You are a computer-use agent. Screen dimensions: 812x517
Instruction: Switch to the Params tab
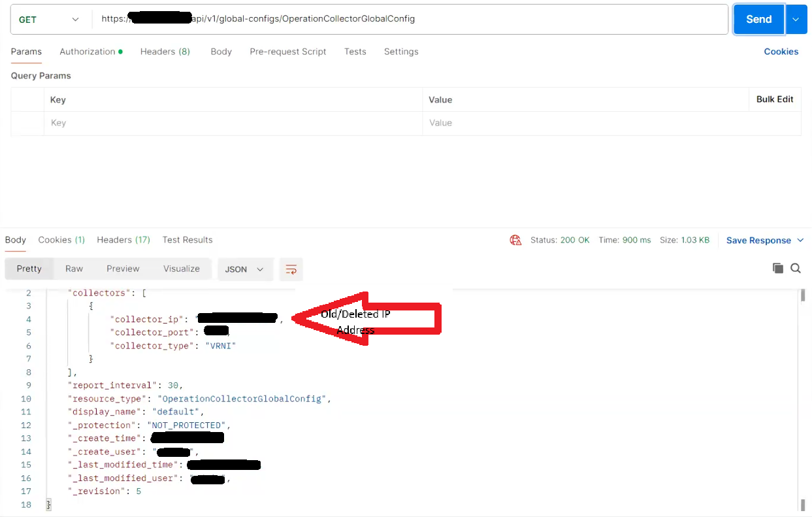tap(26, 52)
